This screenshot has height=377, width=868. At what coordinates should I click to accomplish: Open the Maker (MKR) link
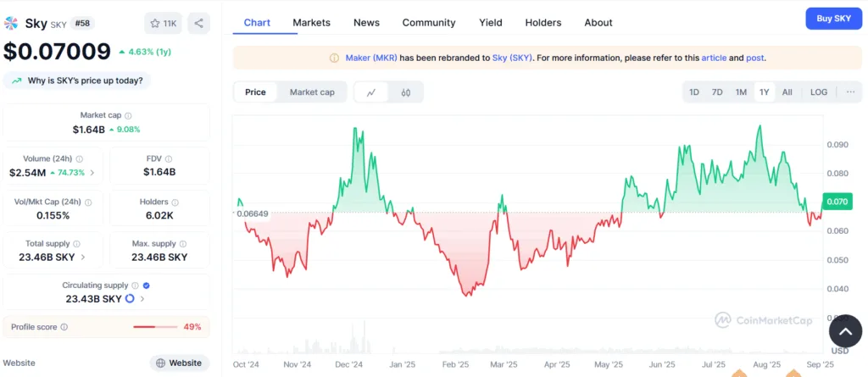(x=371, y=58)
